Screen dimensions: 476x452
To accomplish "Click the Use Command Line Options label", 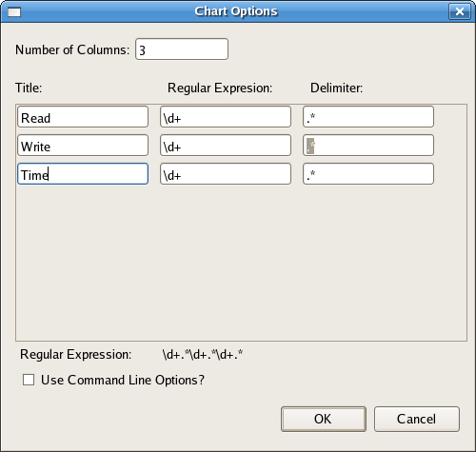I will coord(123,380).
